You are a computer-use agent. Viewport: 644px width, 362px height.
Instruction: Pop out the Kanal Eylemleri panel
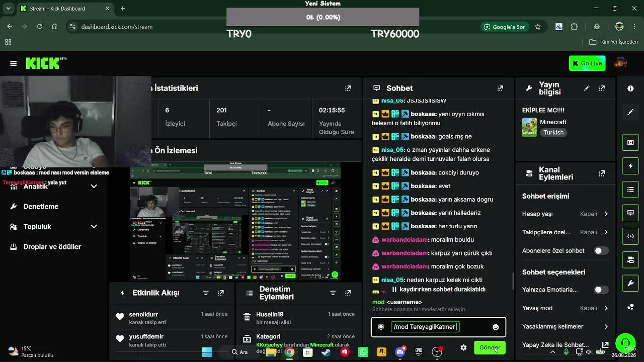click(602, 173)
